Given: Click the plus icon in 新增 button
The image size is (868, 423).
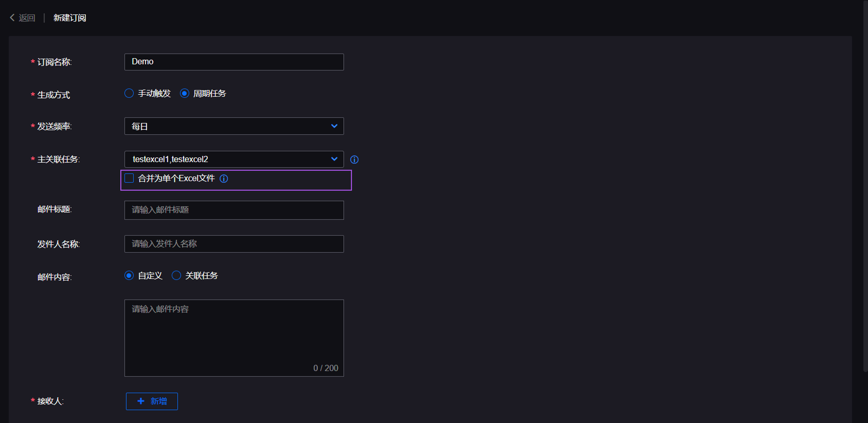Looking at the screenshot, I should pos(141,401).
